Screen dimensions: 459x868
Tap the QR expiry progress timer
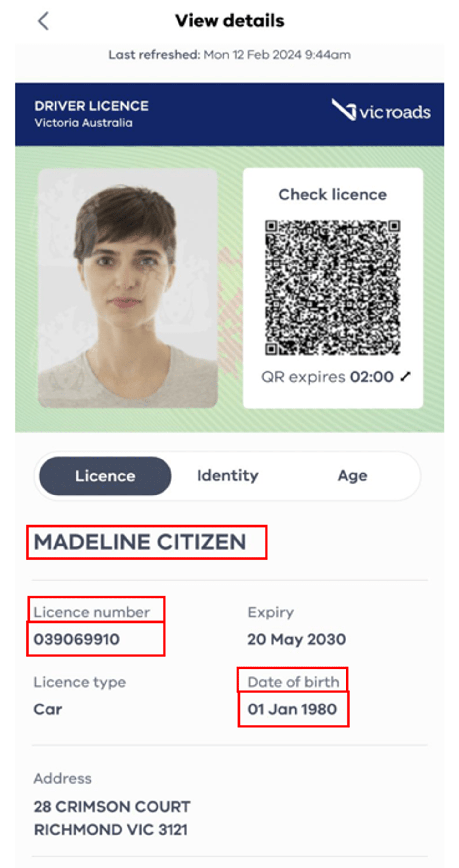[371, 377]
